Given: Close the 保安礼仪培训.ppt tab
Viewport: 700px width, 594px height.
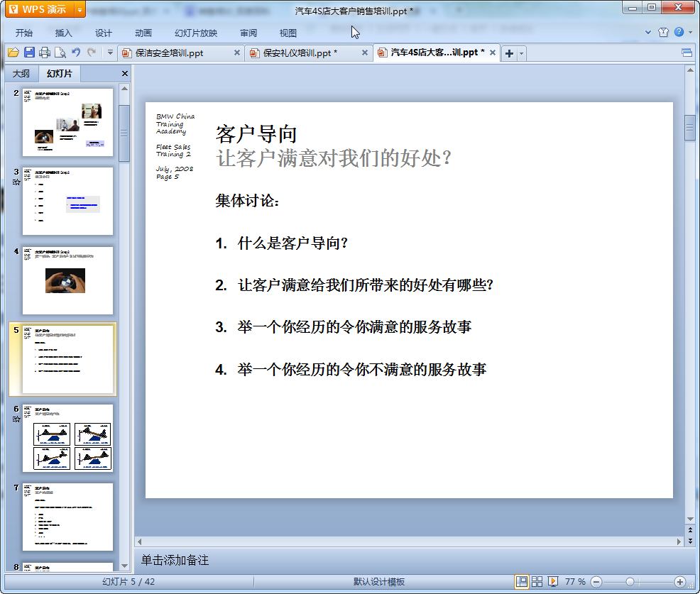Looking at the screenshot, I should coord(365,53).
